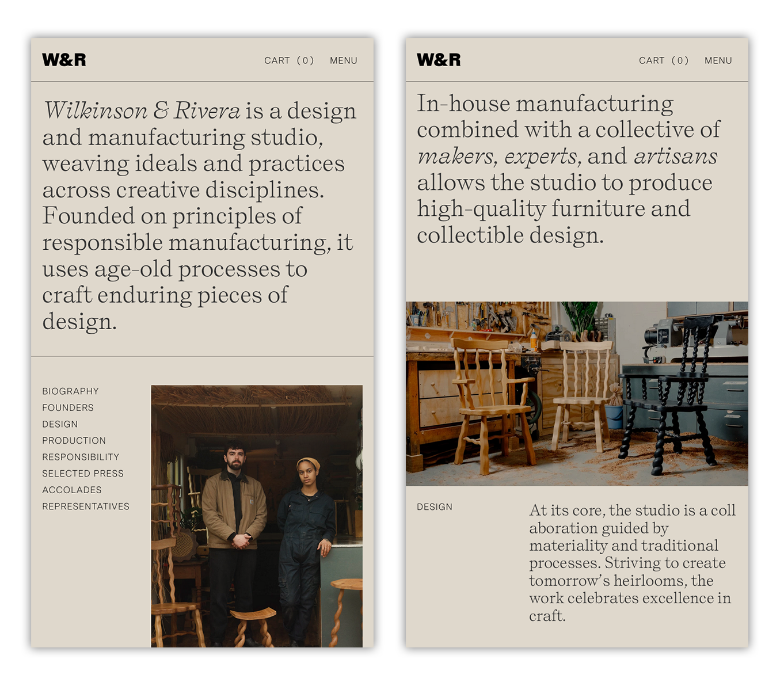Select the Founders link
This screenshot has width=784, height=686.
68,407
